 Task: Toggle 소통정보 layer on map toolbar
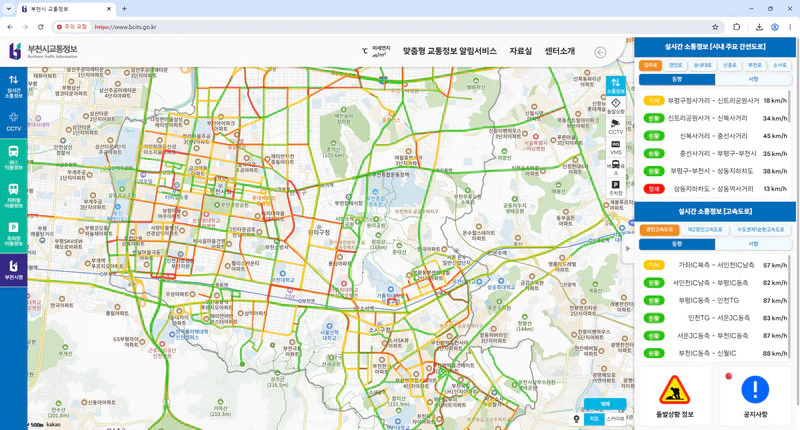coord(616,86)
